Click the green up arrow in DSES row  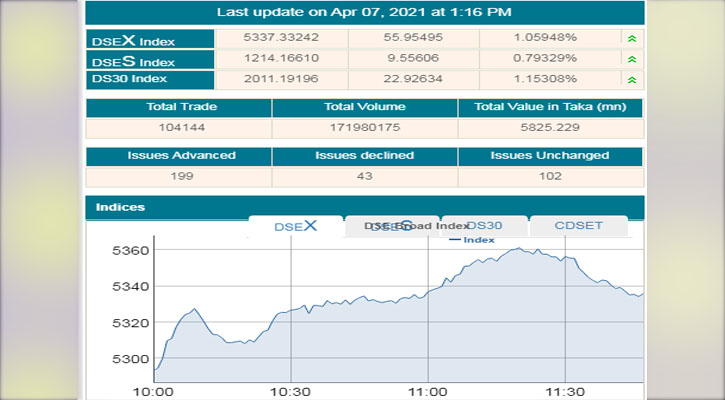click(630, 59)
